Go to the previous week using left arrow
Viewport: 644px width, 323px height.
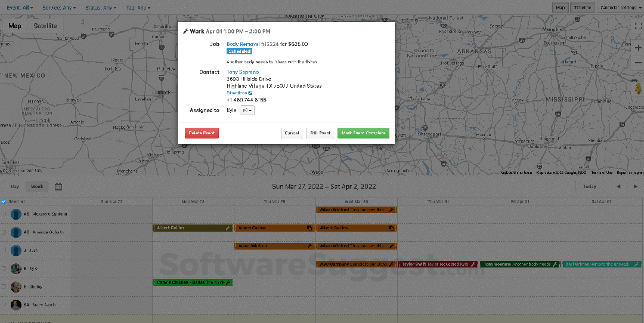click(618, 187)
